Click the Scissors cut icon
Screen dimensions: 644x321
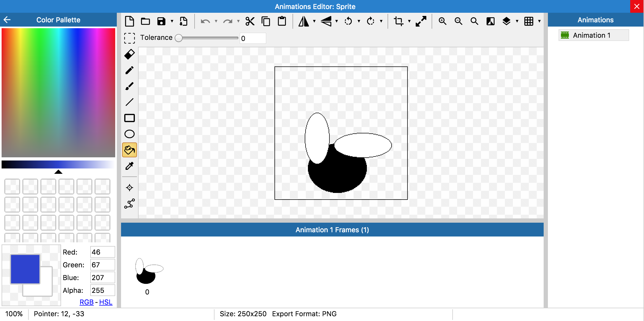tap(250, 21)
